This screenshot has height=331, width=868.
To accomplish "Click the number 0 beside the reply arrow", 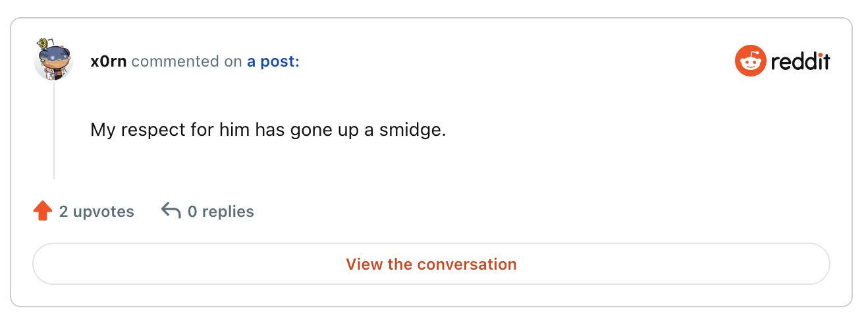I will point(192,212).
